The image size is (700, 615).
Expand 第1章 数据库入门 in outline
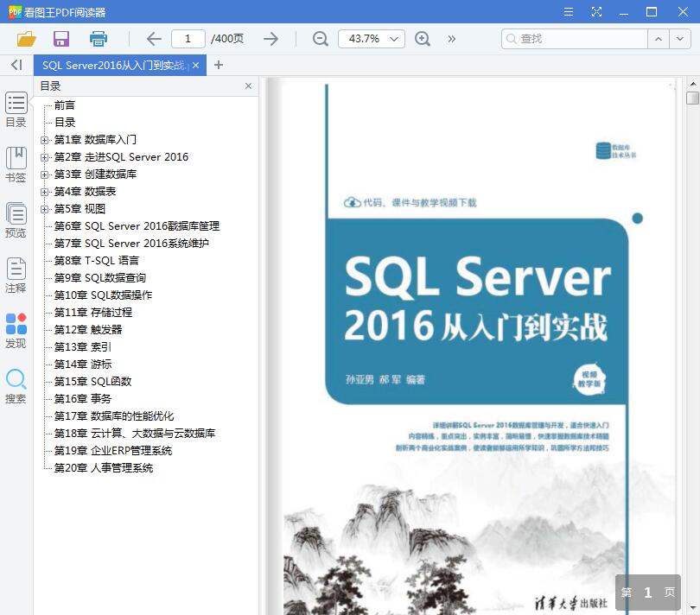pos(44,140)
